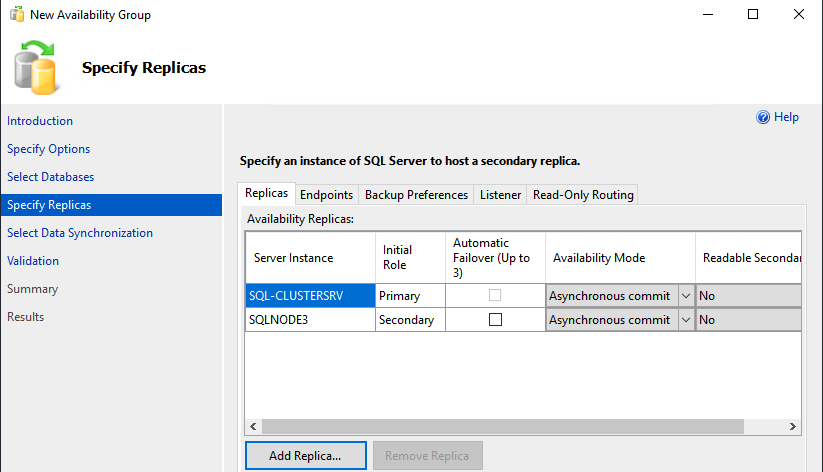Tick automatic failover checkbox for SQL-CLUSTERSRV
The image size is (823, 472).
click(x=495, y=296)
